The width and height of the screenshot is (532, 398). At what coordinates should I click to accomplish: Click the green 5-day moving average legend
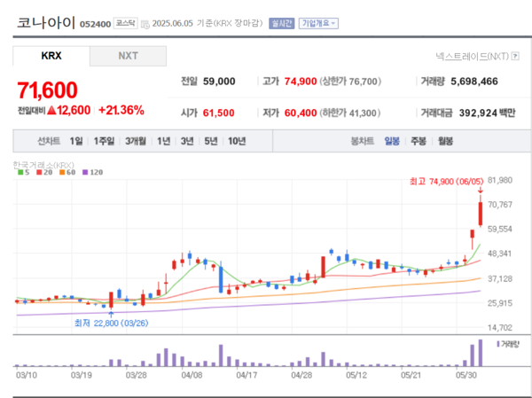pyautogui.click(x=23, y=172)
